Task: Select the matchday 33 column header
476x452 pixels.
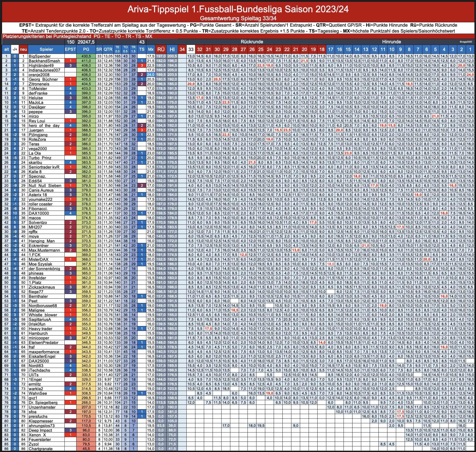Action: click(x=191, y=49)
